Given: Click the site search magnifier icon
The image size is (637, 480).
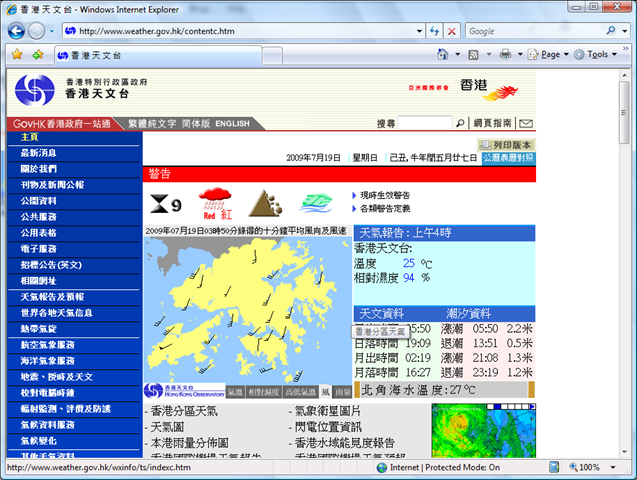Looking at the screenshot, I should pyautogui.click(x=460, y=123).
